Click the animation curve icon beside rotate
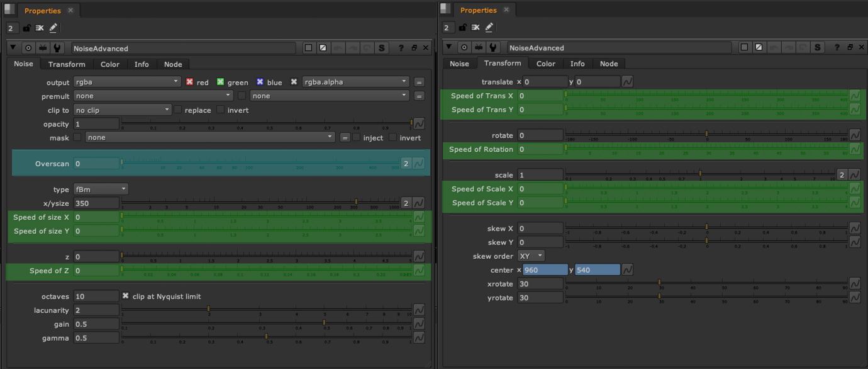The height and width of the screenshot is (369, 868). pos(855,135)
